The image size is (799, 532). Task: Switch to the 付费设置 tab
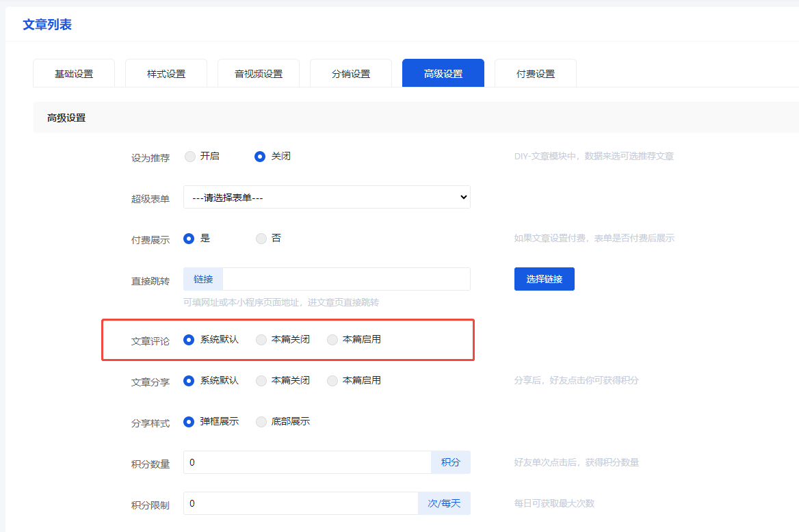[x=536, y=74]
